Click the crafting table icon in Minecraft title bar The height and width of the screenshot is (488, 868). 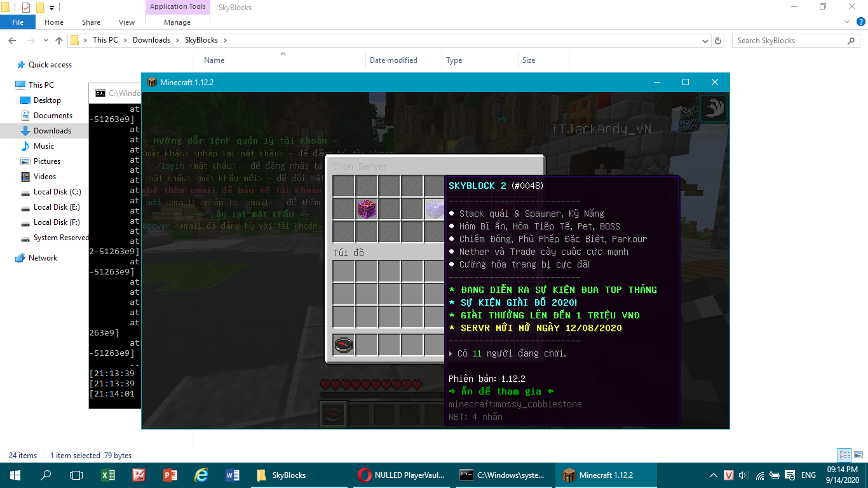pyautogui.click(x=152, y=83)
